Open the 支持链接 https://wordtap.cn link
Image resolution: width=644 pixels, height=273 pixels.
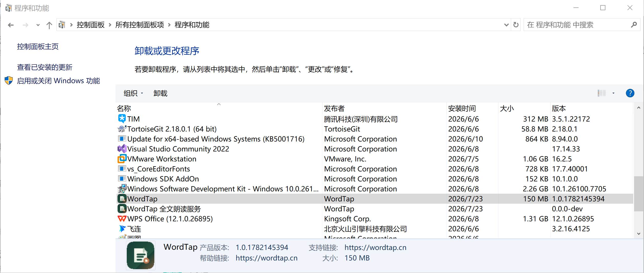[x=375, y=247]
